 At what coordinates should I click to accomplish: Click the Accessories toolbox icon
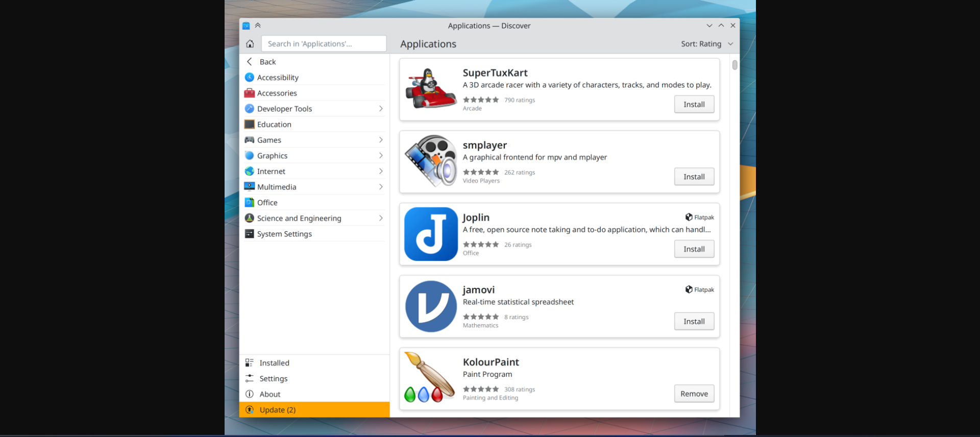[250, 93]
